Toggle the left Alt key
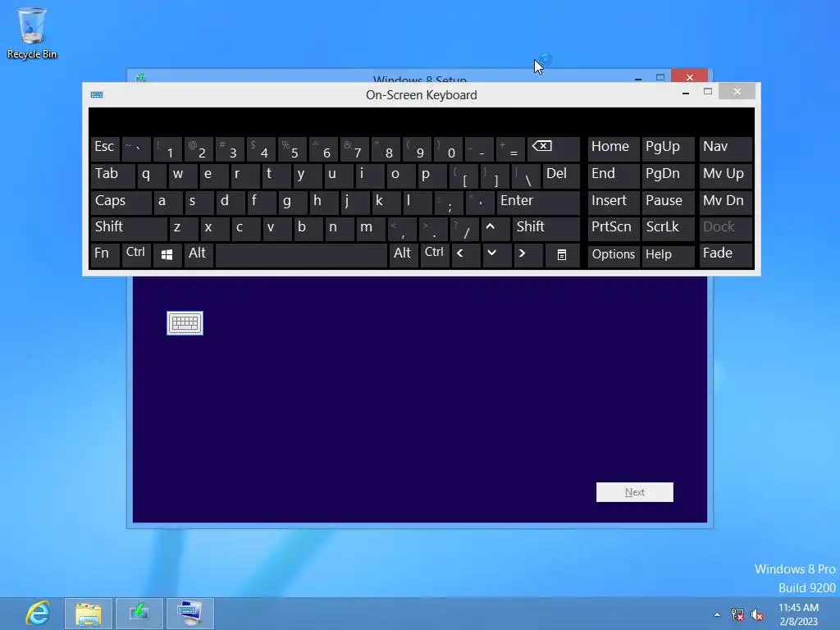The height and width of the screenshot is (630, 840). (199, 255)
